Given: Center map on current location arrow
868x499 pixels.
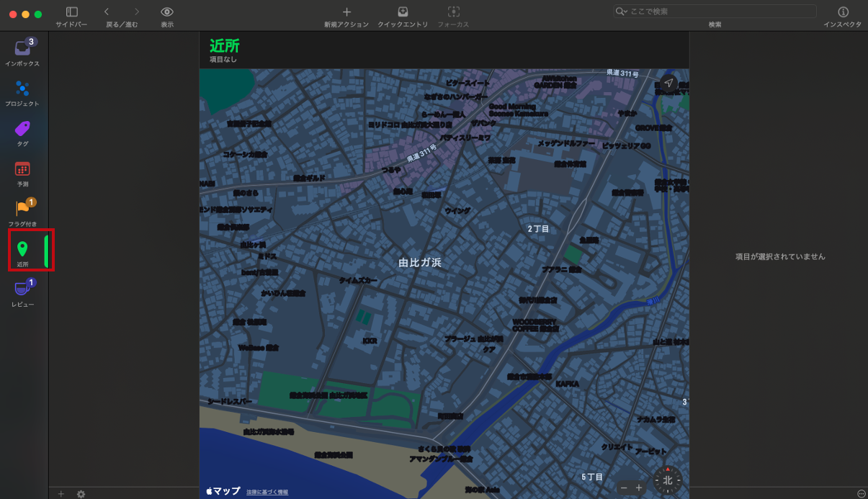Looking at the screenshot, I should point(668,84).
